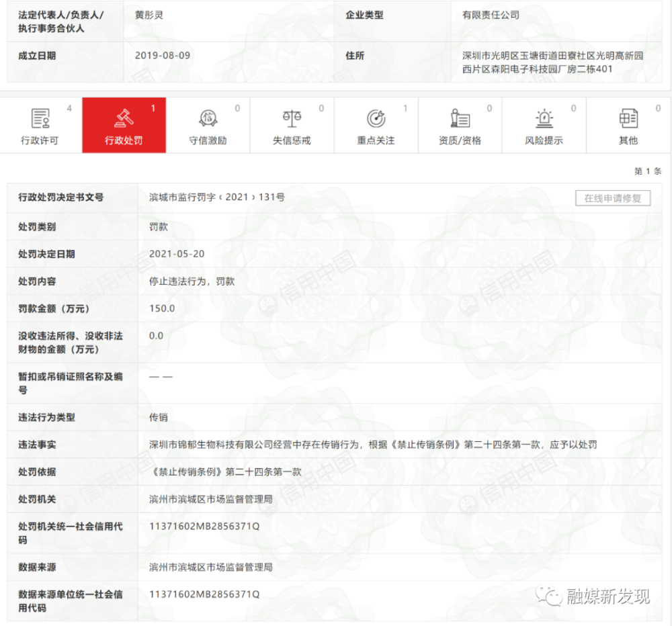Screen dimensions: 672x626
Task: Click the 守信激励 badge icon
Action: (208, 118)
